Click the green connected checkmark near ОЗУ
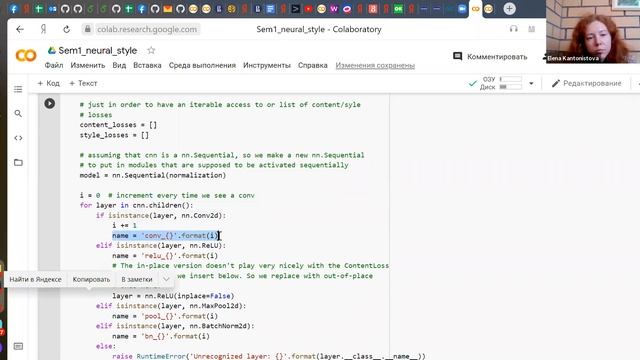The width and height of the screenshot is (640, 360). pyautogui.click(x=473, y=83)
